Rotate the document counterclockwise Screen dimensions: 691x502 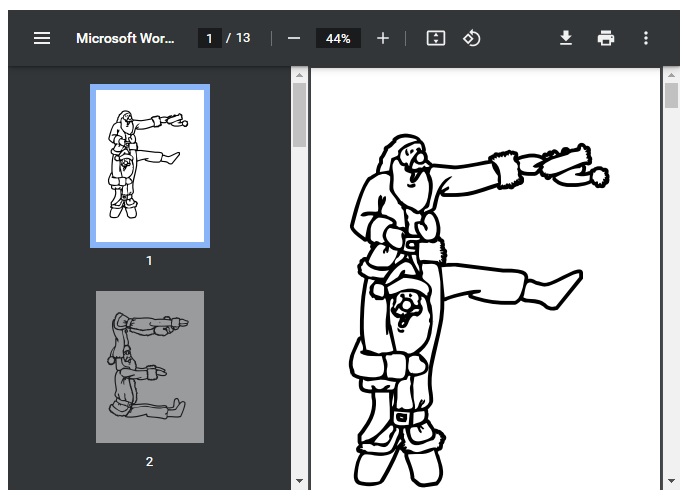472,38
